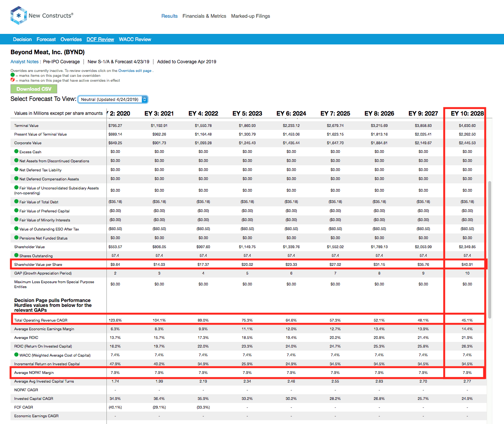504x424 pixels.
Task: Click the $2,349.85 shareholder value cell
Action: click(467, 247)
